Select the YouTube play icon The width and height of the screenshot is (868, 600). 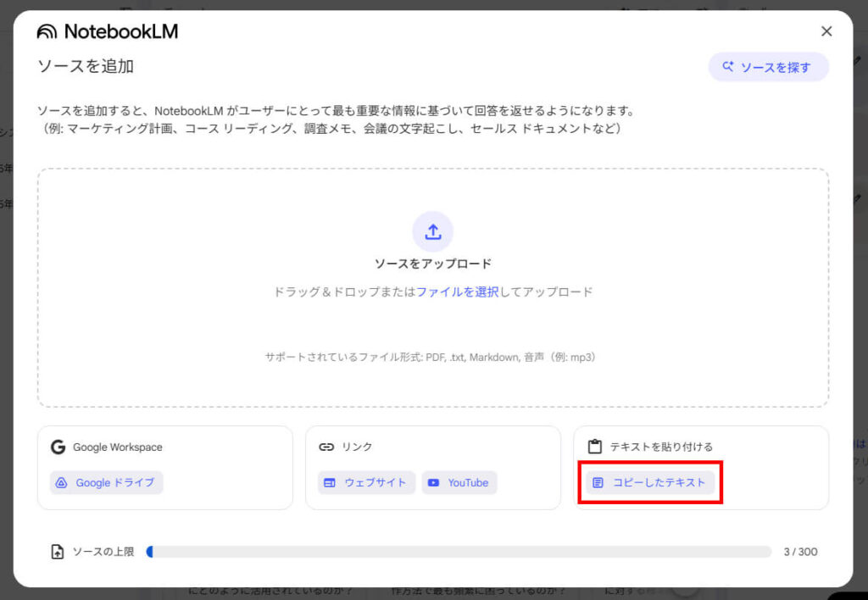point(435,482)
